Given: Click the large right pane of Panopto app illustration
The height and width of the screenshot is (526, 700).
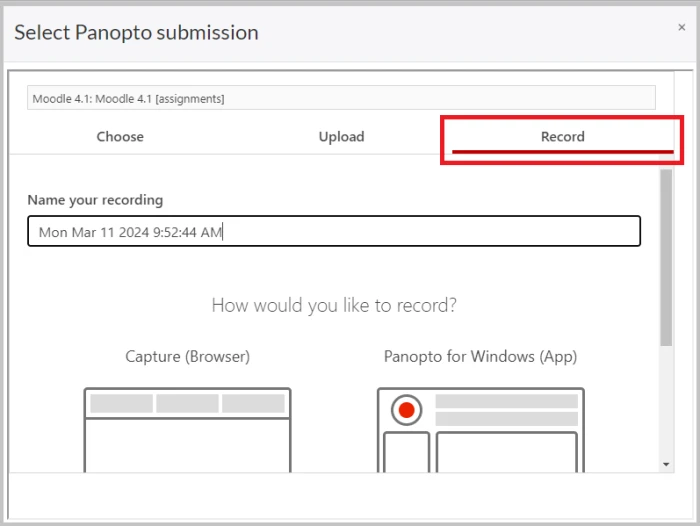Looking at the screenshot, I should coord(507,452).
